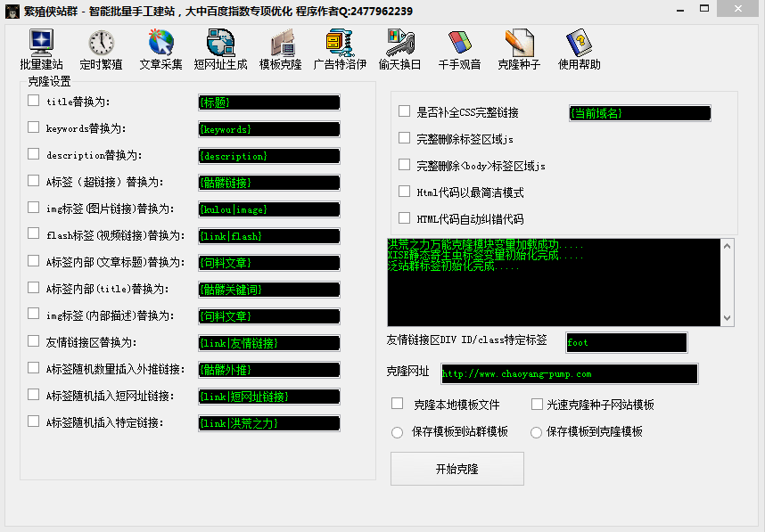This screenshot has height=532, width=765.
Task: Edit the {link|flash} field
Action: pos(269,236)
